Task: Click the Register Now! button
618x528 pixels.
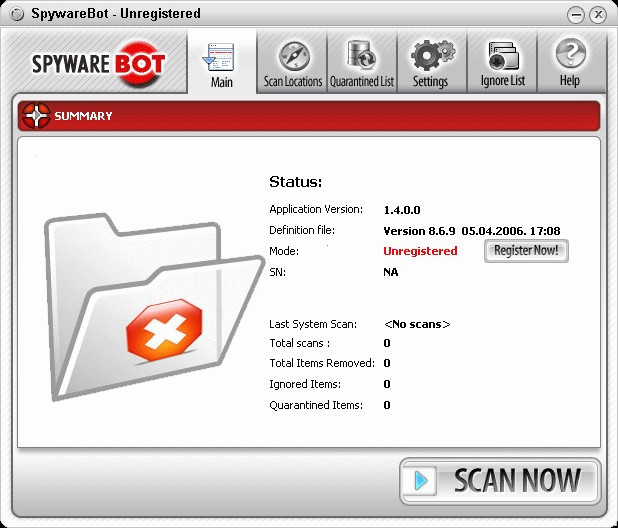Action: 526,251
